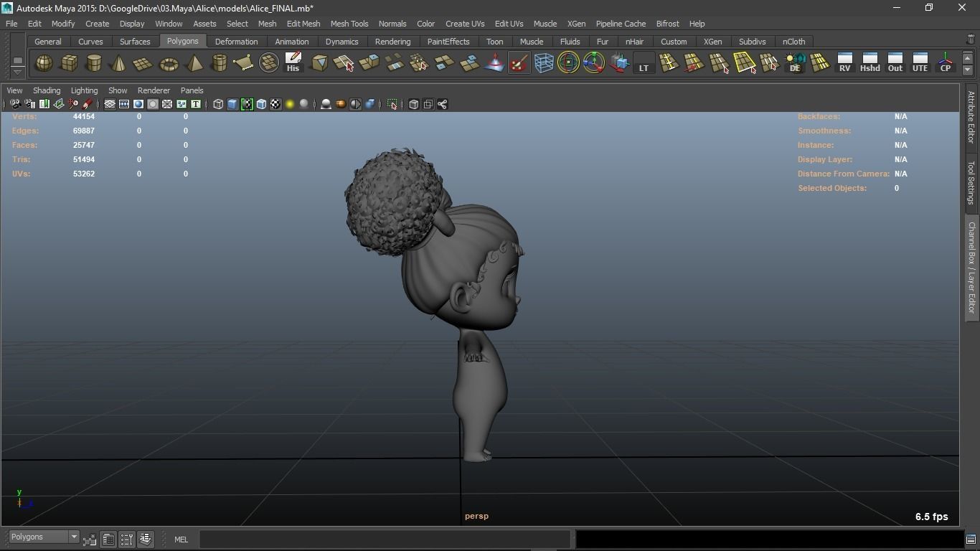Open the lattice wireframe cage shelf icon

(x=544, y=64)
